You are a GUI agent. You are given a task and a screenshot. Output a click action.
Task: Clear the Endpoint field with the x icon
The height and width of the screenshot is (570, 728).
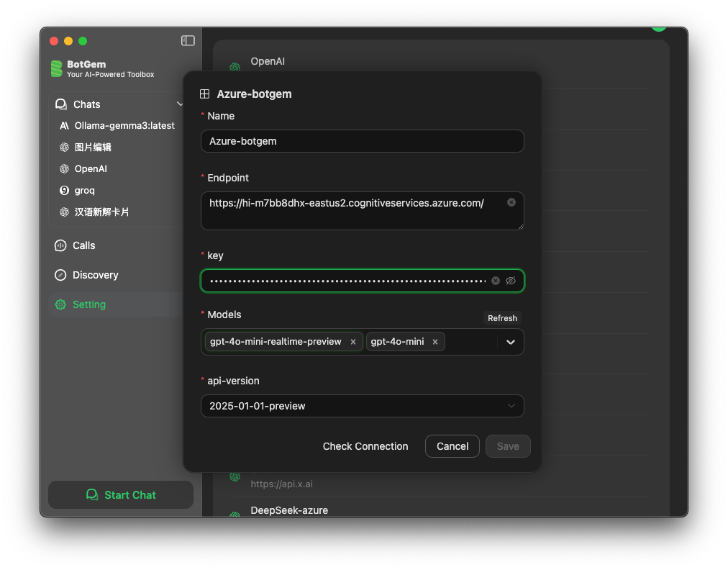tap(511, 202)
